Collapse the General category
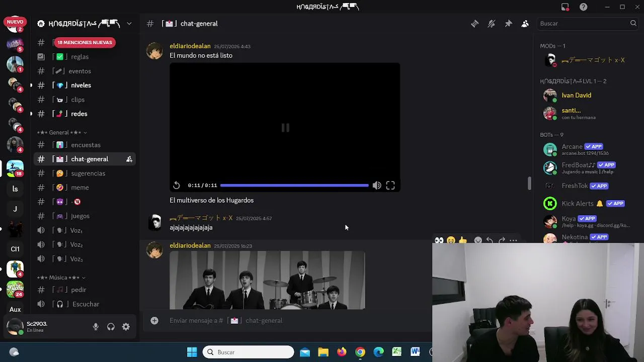 click(x=62, y=132)
